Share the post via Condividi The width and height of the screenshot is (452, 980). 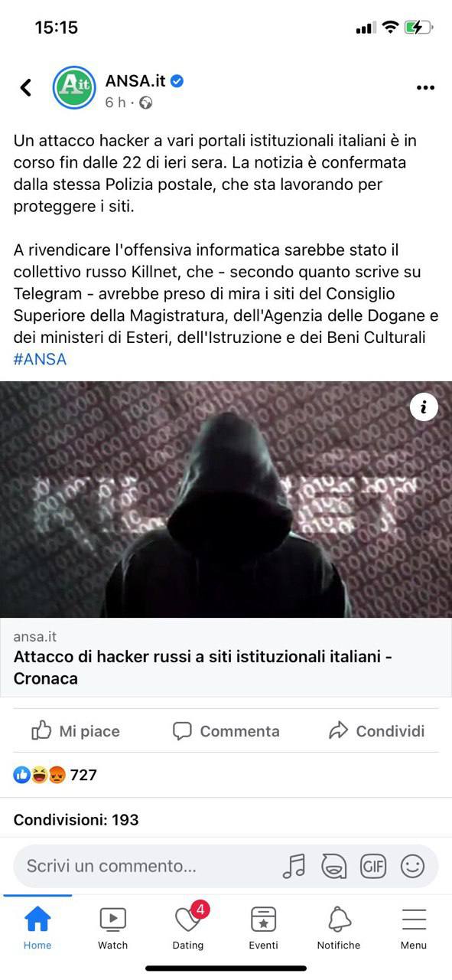click(376, 731)
